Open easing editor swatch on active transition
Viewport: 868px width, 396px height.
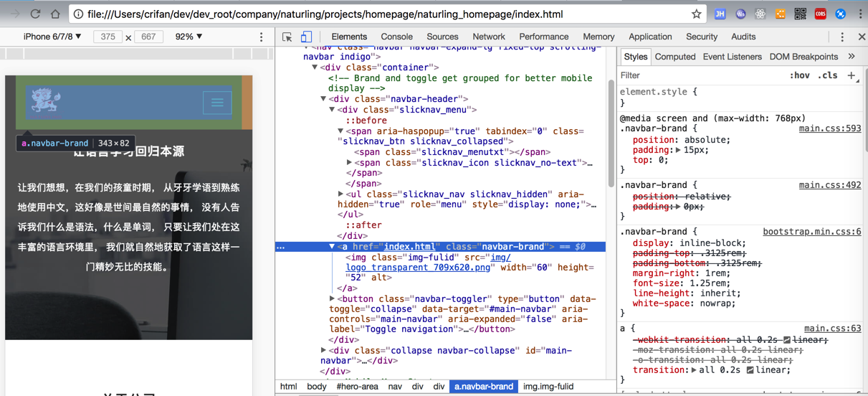click(750, 370)
